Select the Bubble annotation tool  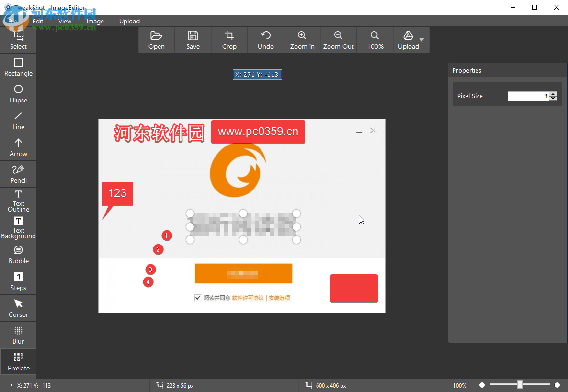pyautogui.click(x=18, y=254)
